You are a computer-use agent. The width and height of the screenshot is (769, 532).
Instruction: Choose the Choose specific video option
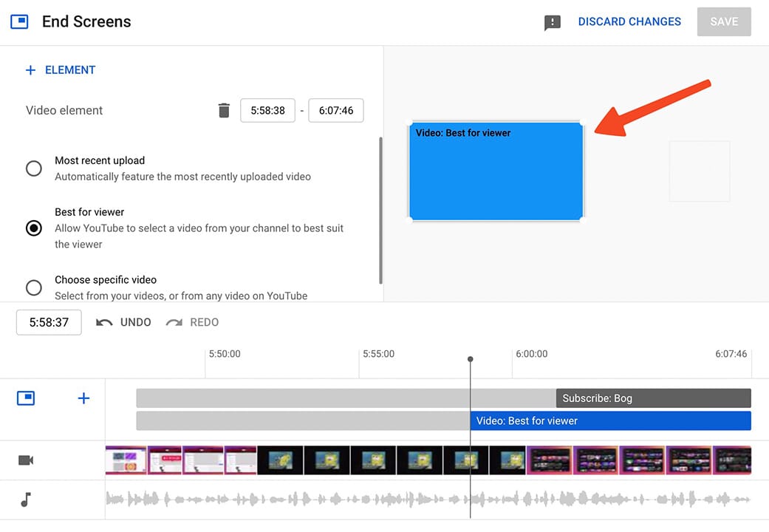click(x=33, y=287)
